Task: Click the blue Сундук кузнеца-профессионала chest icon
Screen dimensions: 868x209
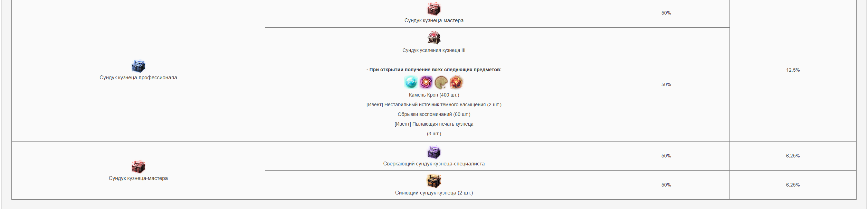Action: (138, 66)
